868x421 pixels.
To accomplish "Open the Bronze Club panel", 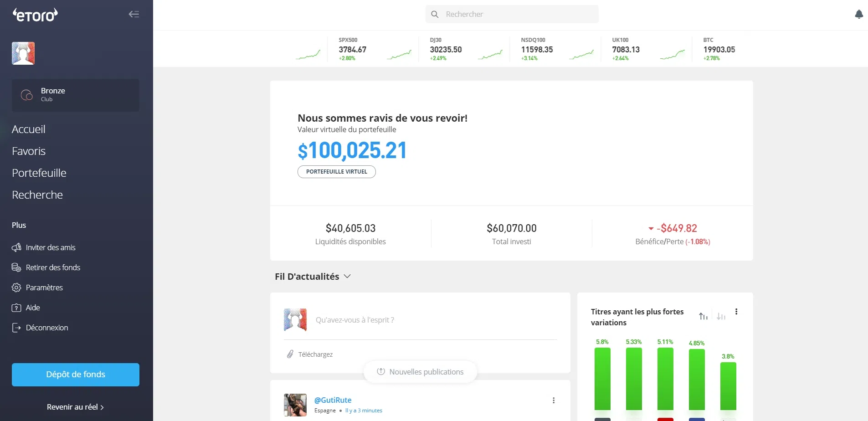I will tap(76, 95).
